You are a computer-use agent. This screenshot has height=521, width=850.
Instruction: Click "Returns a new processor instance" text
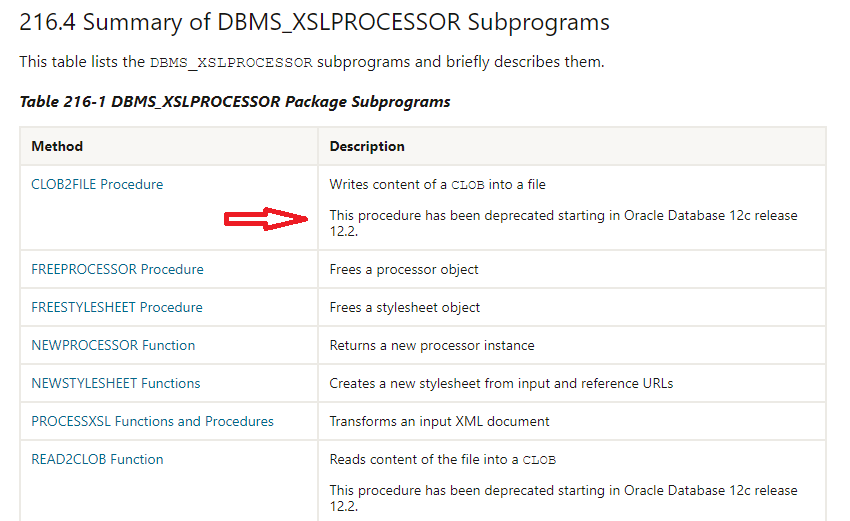[432, 345]
